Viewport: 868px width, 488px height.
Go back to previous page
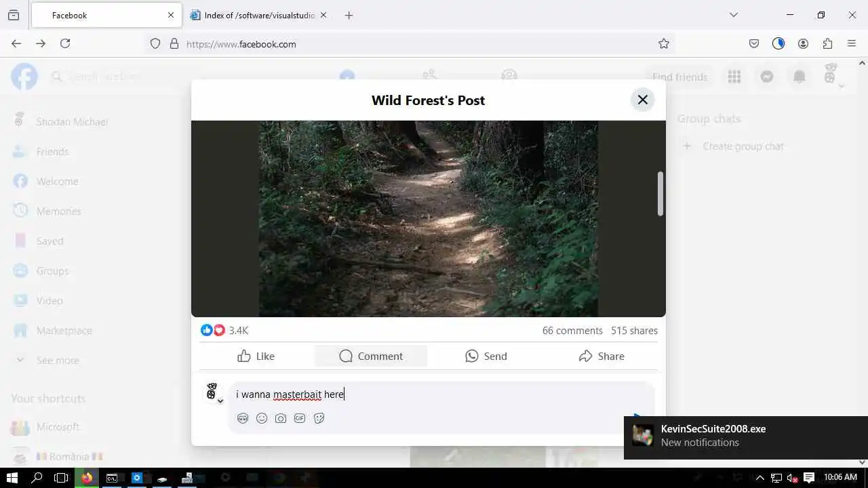pos(16,43)
